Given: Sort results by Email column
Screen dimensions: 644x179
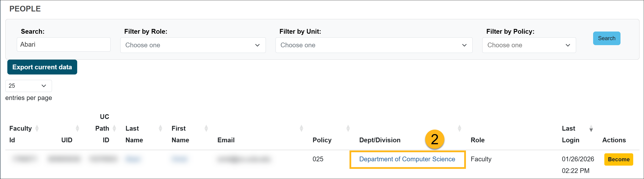Looking at the screenshot, I should click(x=301, y=128).
